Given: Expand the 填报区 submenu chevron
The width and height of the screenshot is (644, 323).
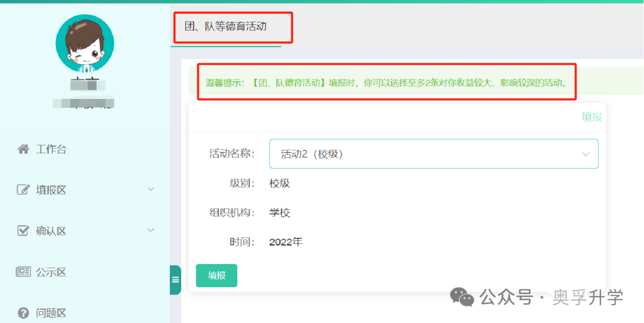Looking at the screenshot, I should coord(151,189).
